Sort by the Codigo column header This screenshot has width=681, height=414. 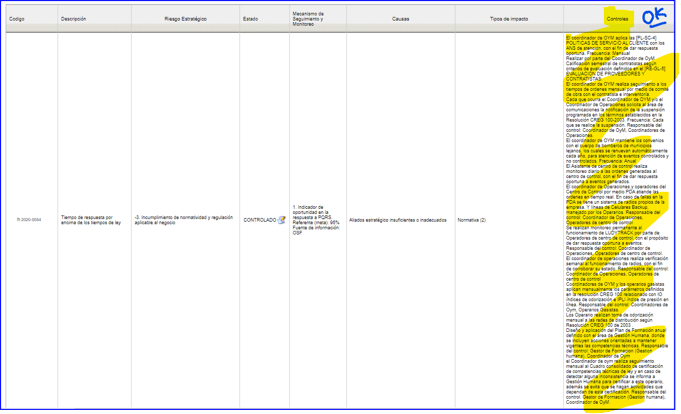coord(17,19)
